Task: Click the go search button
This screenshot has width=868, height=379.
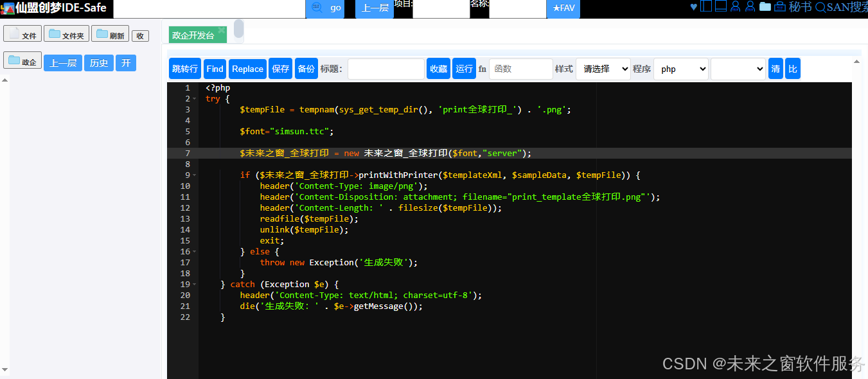Action: [x=325, y=8]
